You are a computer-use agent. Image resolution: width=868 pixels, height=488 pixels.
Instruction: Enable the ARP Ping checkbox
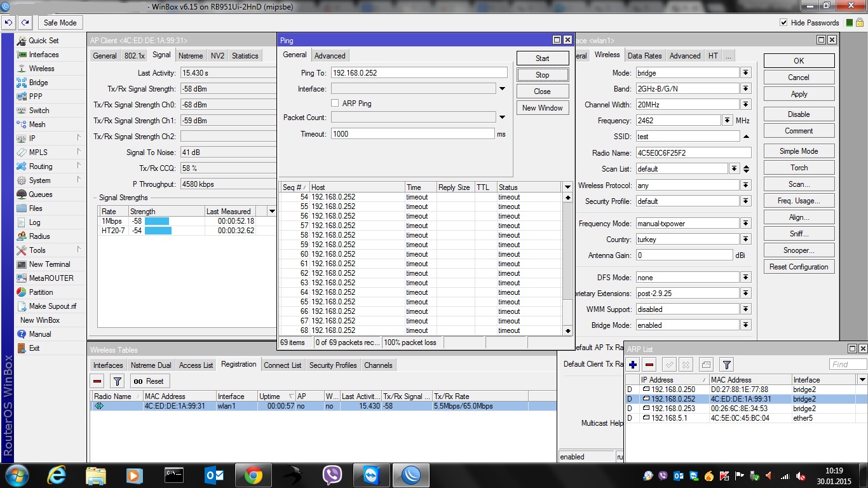click(x=335, y=103)
